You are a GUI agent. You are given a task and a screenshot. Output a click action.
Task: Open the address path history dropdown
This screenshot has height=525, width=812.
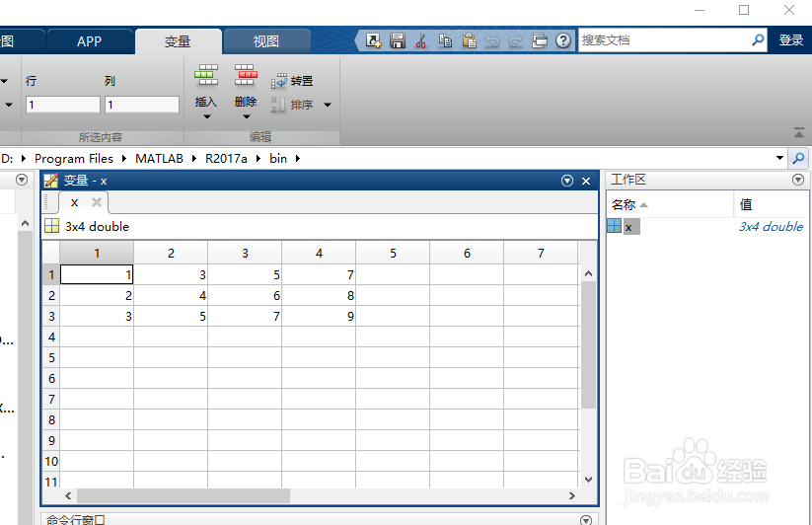click(779, 158)
